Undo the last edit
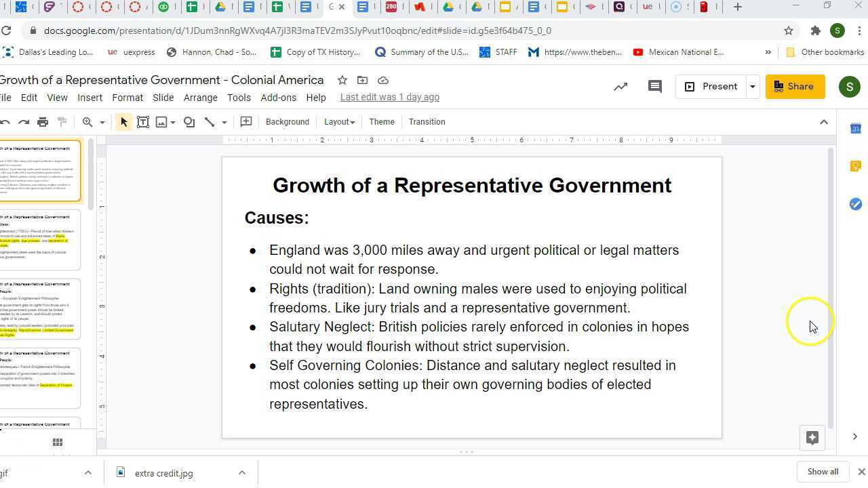868x488 pixels. (x=6, y=122)
